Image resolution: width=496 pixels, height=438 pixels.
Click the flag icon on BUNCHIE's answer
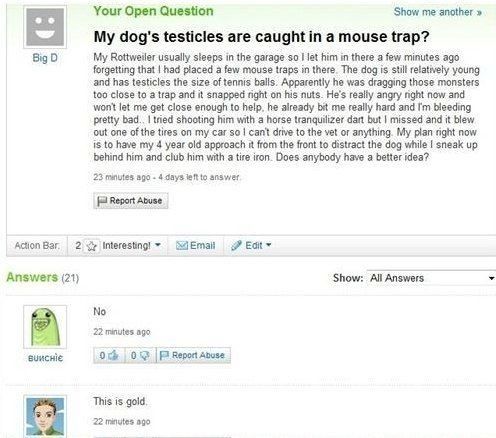point(164,355)
